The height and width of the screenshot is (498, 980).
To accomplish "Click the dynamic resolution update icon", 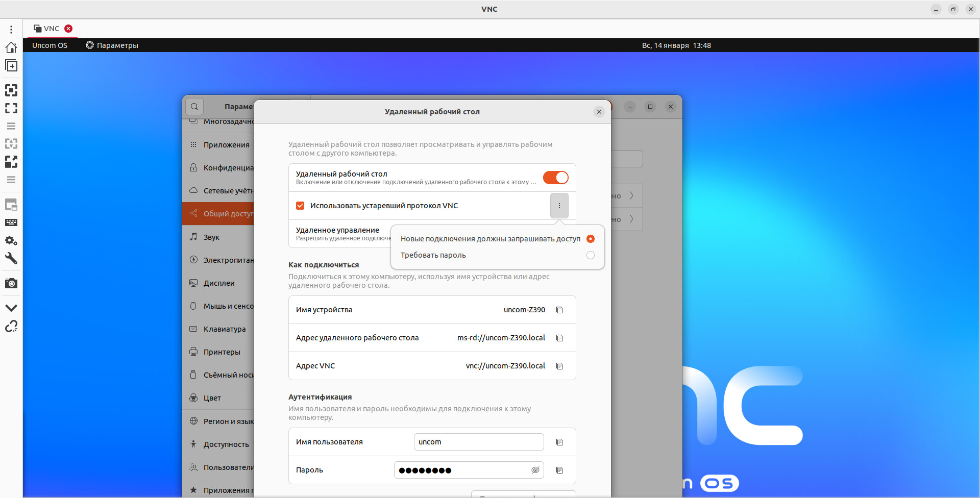I will coord(11,144).
